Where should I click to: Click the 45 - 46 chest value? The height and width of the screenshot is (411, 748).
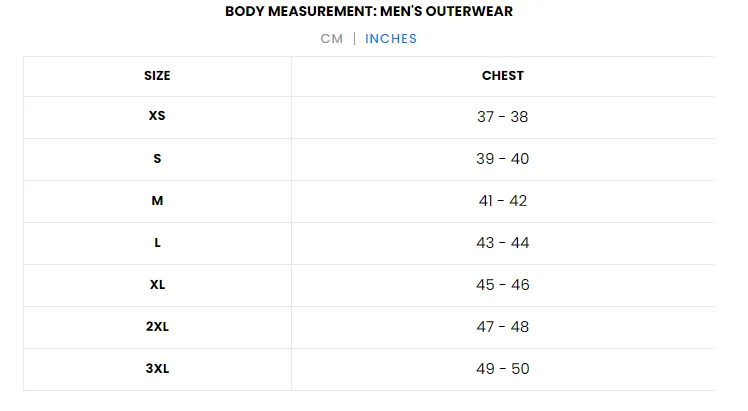coord(503,285)
